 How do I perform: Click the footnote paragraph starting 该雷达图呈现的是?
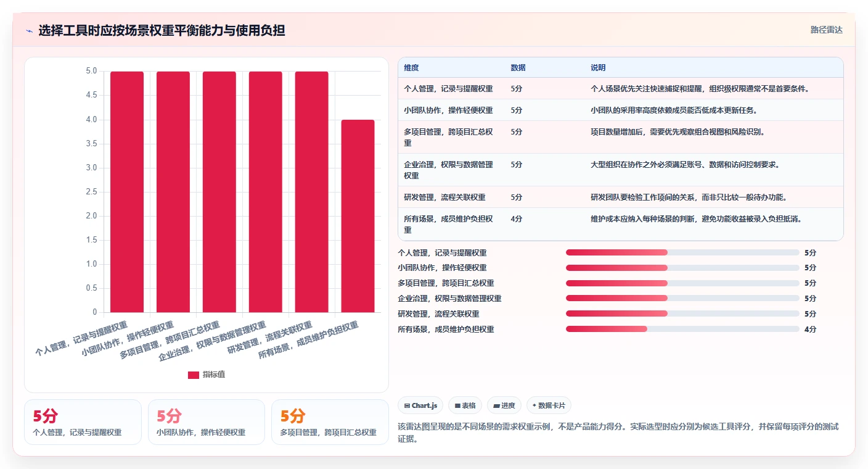click(x=618, y=433)
